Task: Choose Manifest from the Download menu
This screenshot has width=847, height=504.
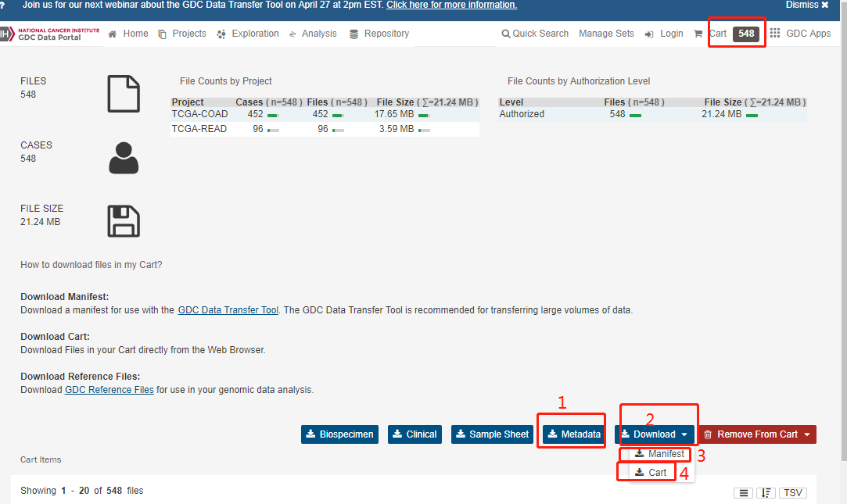Action: 659,454
